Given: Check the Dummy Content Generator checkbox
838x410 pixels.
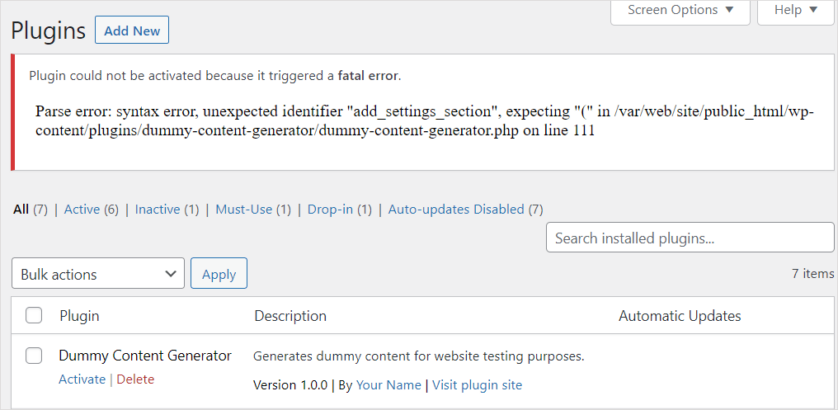Looking at the screenshot, I should tap(34, 355).
